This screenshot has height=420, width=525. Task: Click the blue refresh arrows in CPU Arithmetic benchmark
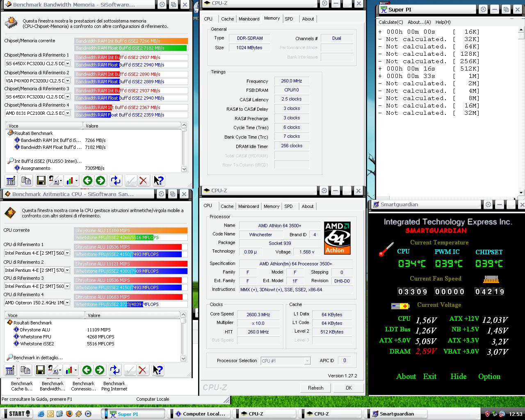[x=115, y=370]
